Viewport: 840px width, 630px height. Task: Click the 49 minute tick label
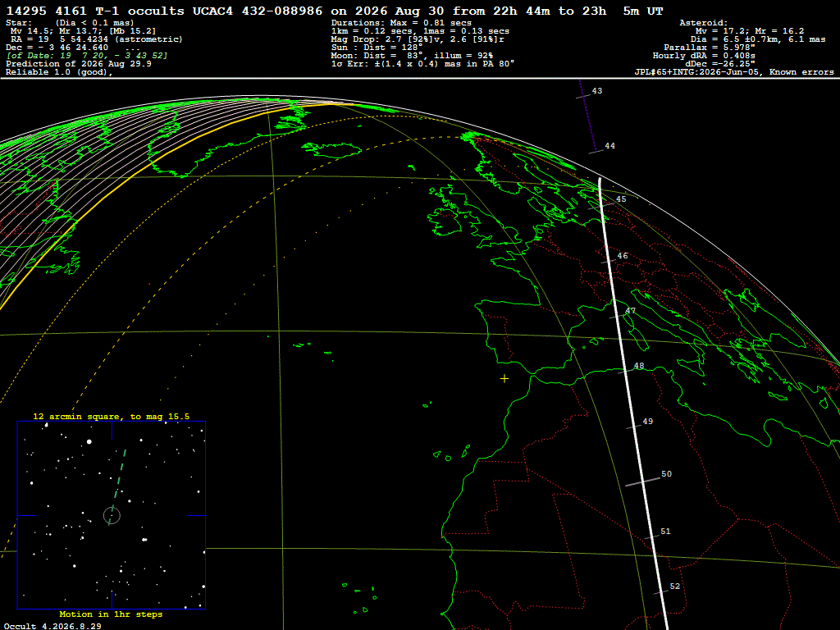[648, 422]
